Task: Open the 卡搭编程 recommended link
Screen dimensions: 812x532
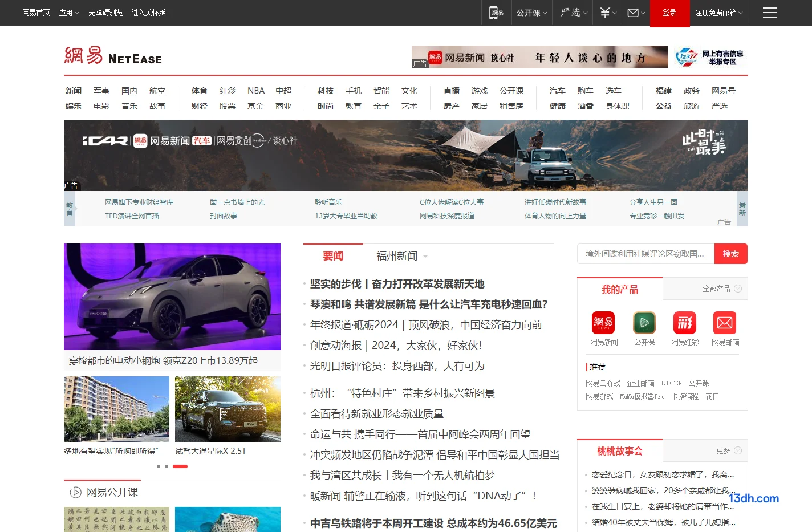Action: coord(685,396)
